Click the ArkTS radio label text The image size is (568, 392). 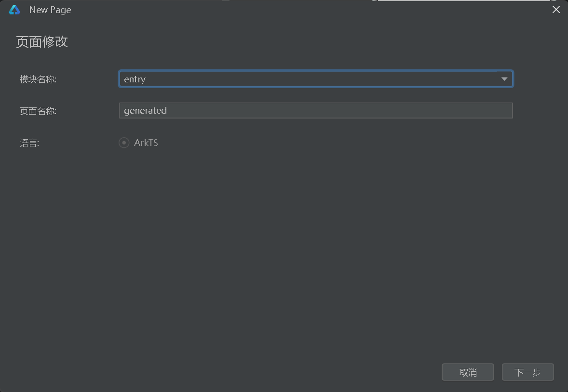pos(146,143)
